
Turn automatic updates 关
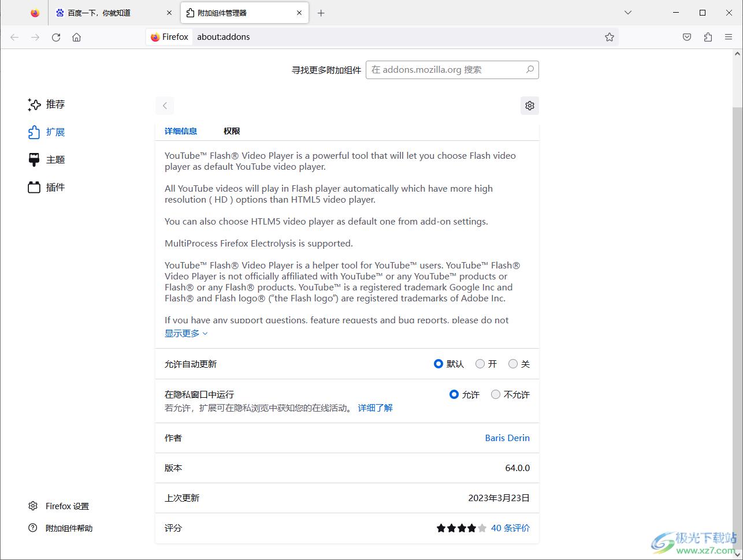(x=513, y=364)
